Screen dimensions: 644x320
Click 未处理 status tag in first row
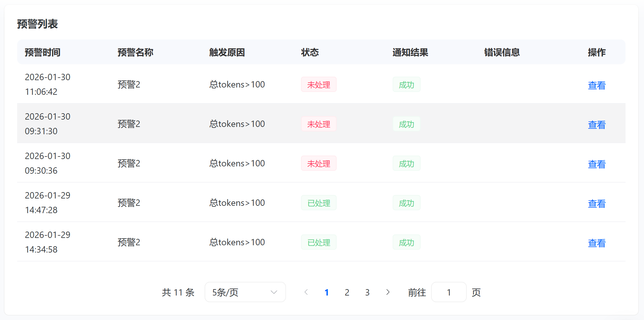pos(318,85)
